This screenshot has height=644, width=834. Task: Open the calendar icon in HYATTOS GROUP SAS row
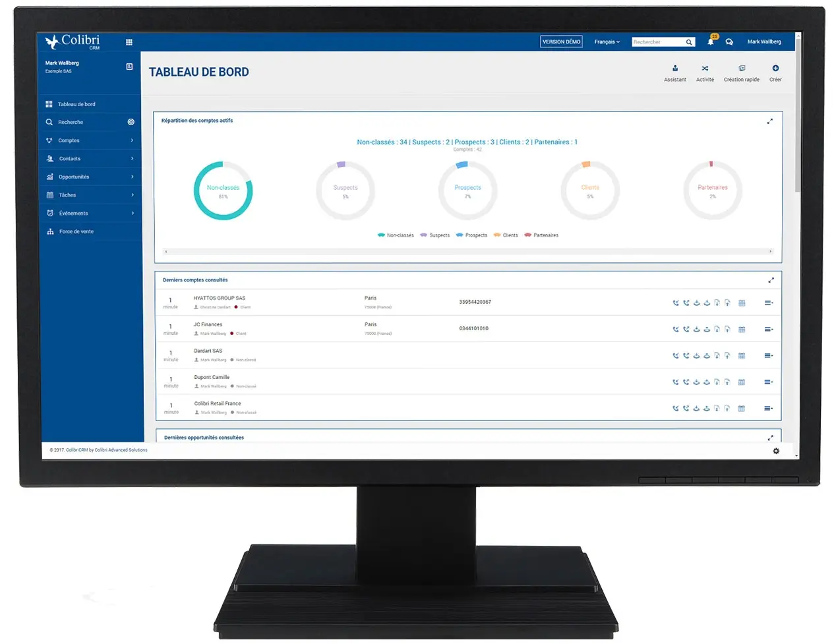(x=742, y=303)
